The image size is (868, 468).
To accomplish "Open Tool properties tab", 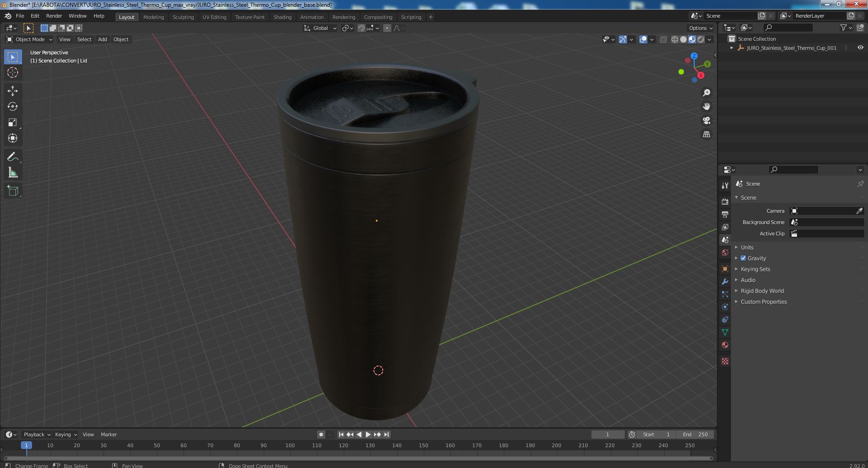I will click(725, 186).
